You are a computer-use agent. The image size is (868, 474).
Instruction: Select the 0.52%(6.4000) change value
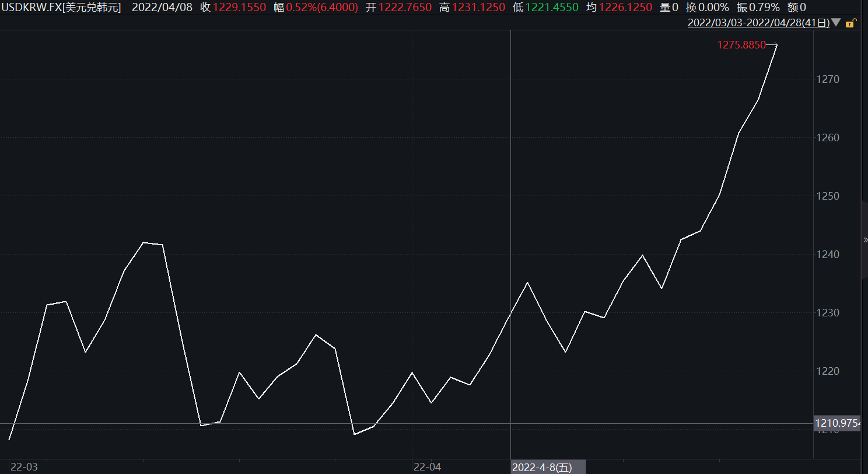tap(322, 8)
